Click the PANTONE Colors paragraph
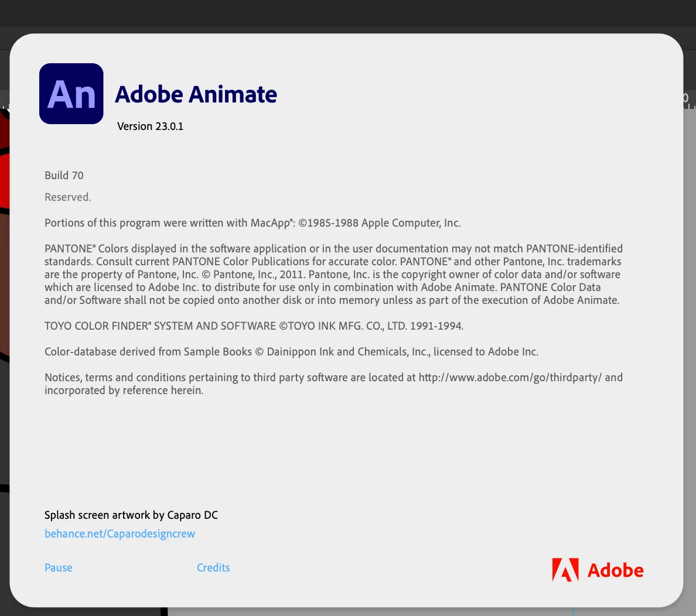 (x=333, y=274)
